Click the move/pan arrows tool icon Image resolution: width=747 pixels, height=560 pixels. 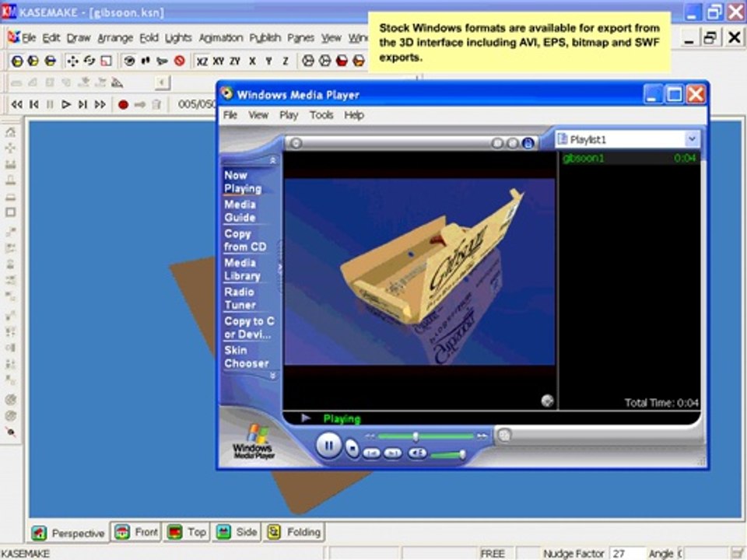[x=72, y=61]
